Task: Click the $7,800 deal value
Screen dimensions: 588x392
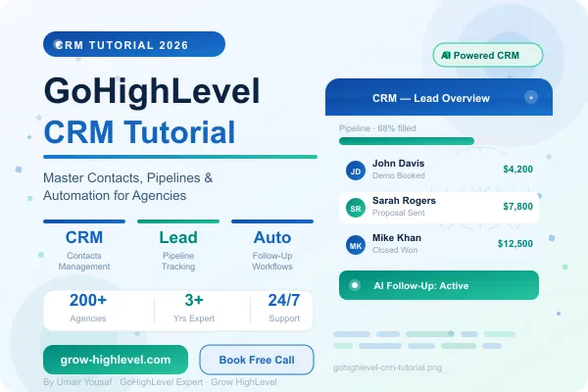Action: [x=517, y=207]
